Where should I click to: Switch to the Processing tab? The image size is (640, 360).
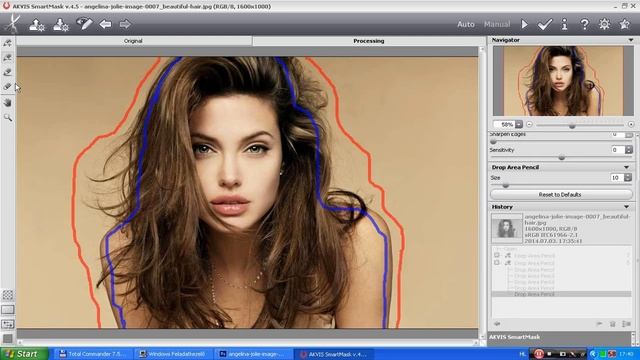click(x=368, y=41)
